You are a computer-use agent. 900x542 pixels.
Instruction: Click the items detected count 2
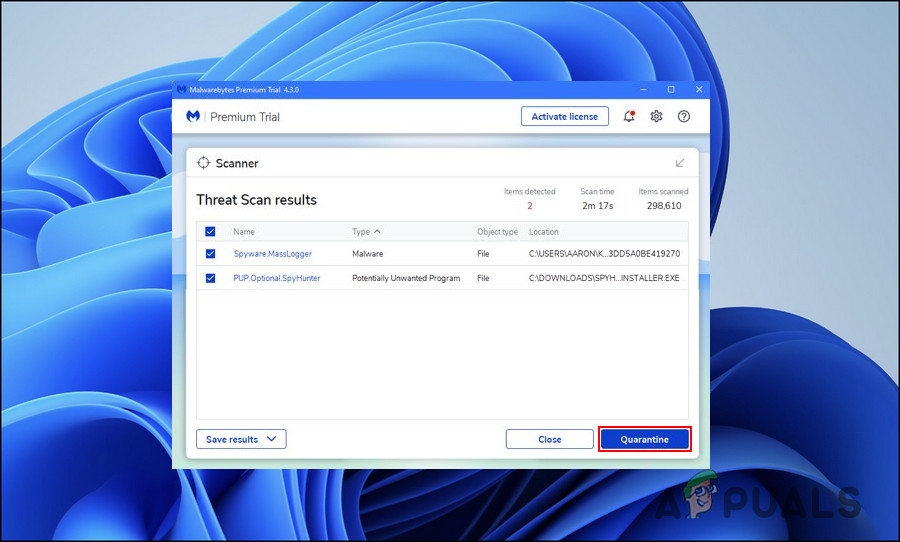pyautogui.click(x=530, y=206)
